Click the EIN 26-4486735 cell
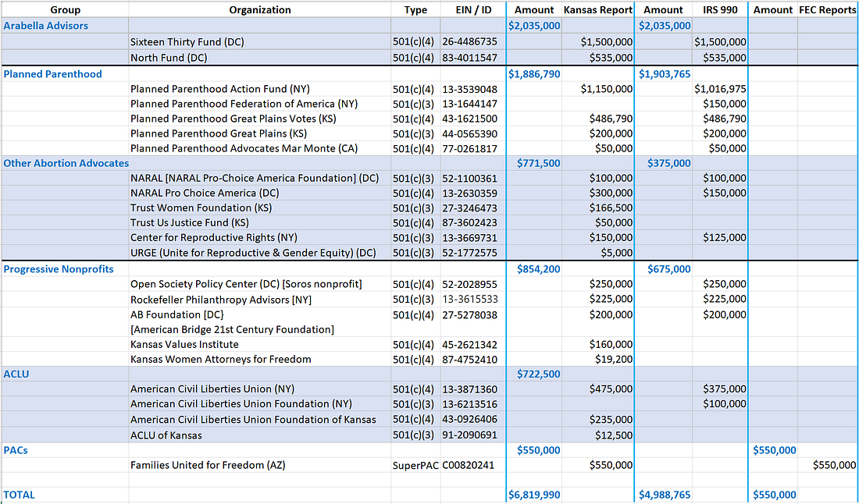This screenshot has height=504, width=859. coord(473,41)
